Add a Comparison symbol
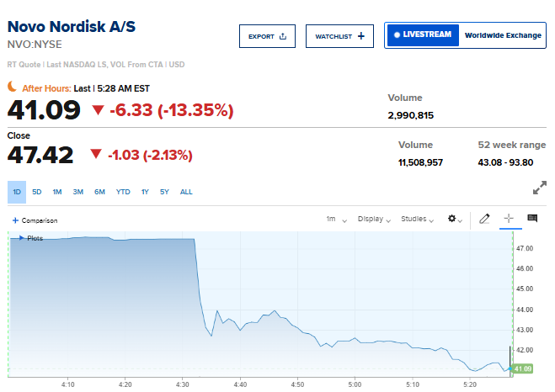555x392 pixels. pyautogui.click(x=35, y=220)
